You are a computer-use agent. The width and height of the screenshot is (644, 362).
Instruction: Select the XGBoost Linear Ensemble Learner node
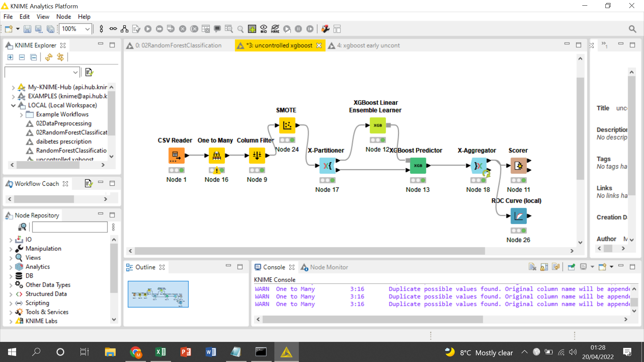378,125
